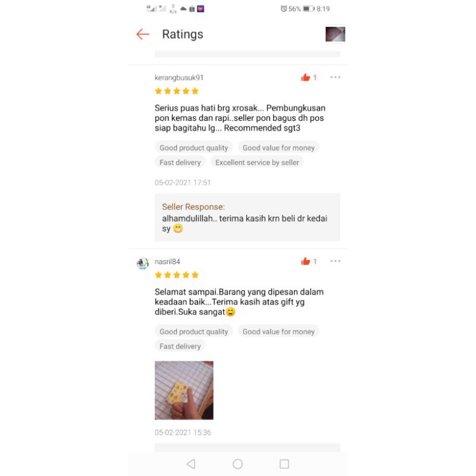Tap Android back navigation triangle

click(191, 464)
